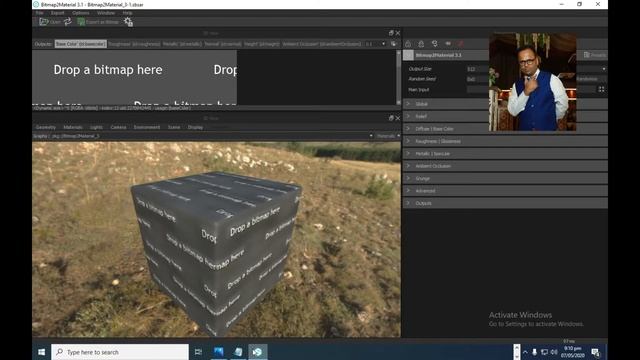The height and width of the screenshot is (360, 640).
Task: Open Display menu in 3D view
Action: pyautogui.click(x=196, y=127)
